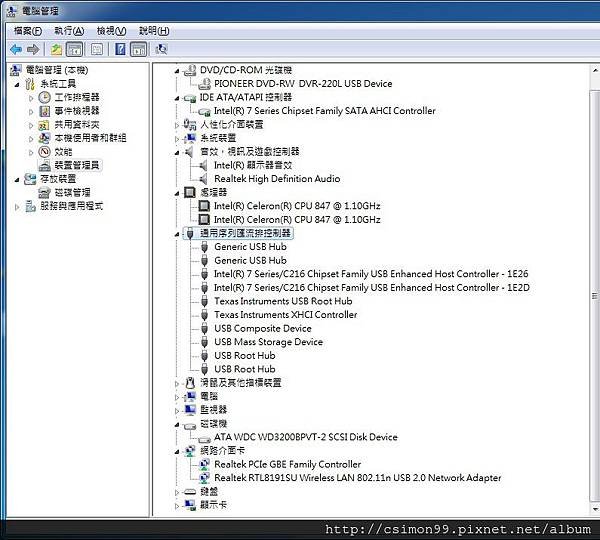Click the Up one level folder icon

57,49
